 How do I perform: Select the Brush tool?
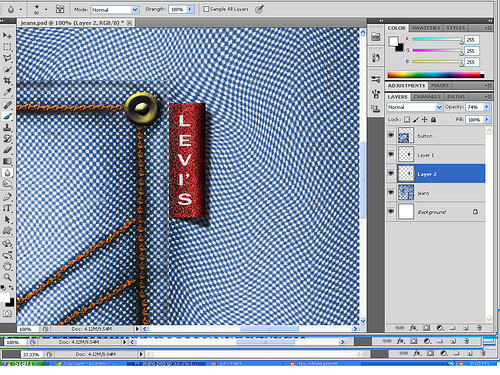pyautogui.click(x=7, y=116)
